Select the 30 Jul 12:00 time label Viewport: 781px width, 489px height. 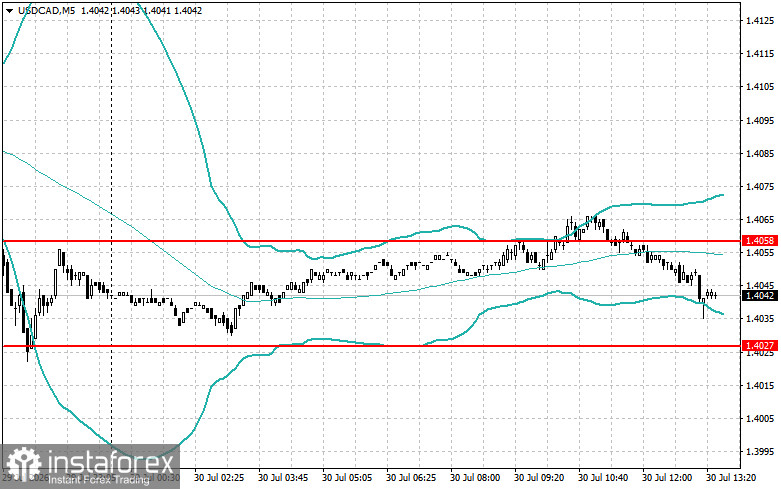(x=667, y=478)
